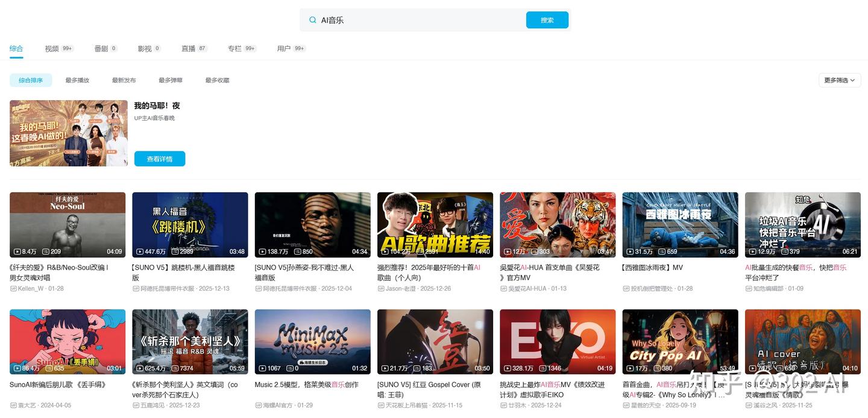868x418 pixels.
Task: Open EIKO virtual artist thumbnail
Action: click(558, 342)
